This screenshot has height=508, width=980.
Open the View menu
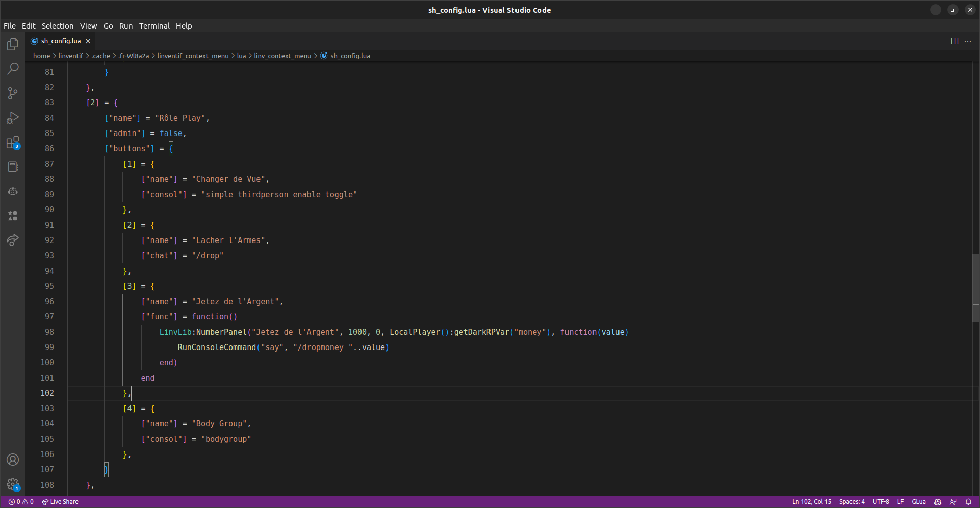click(88, 26)
